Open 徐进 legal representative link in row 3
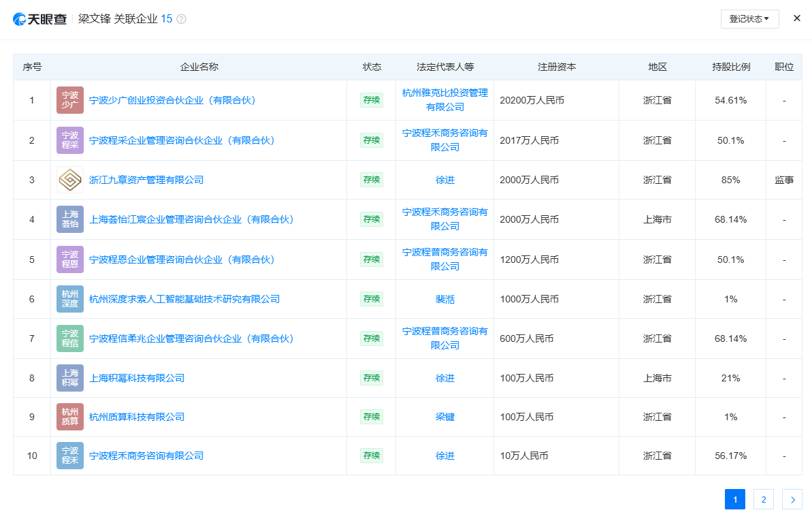This screenshot has width=812, height=521. click(445, 180)
